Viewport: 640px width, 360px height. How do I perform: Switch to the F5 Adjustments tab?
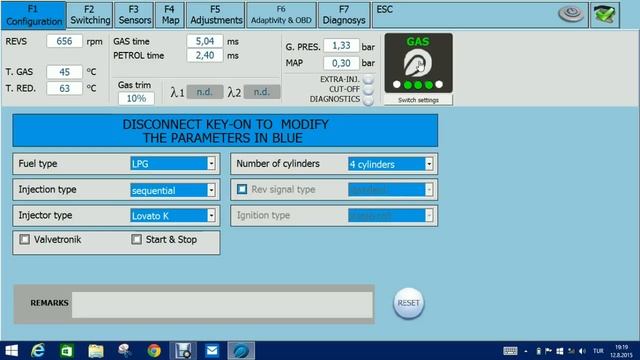point(216,15)
